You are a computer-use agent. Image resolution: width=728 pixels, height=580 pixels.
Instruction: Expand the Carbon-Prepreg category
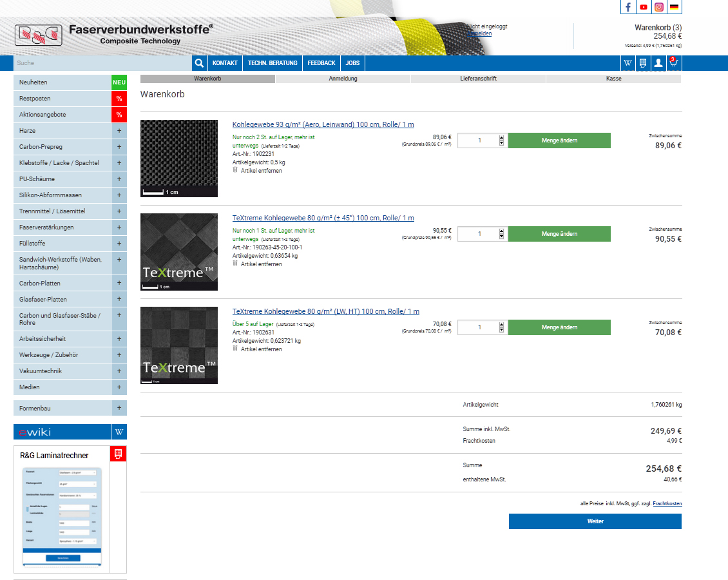(x=119, y=147)
